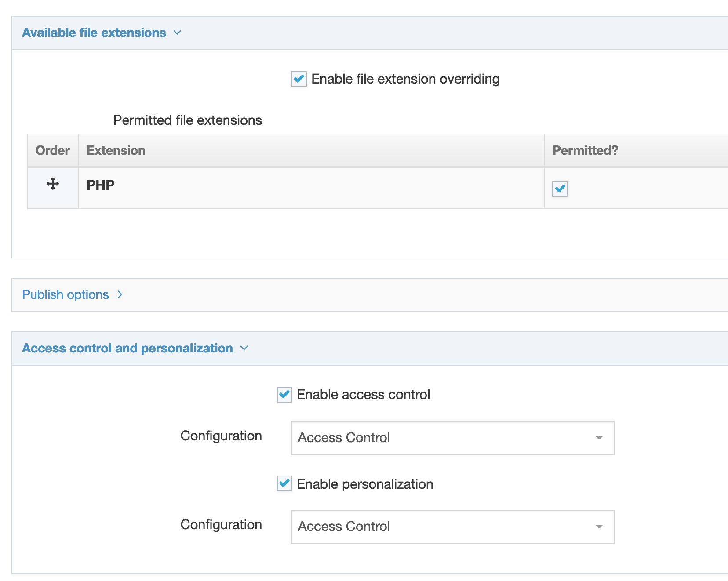
Task: Click the Extension column header
Action: [116, 151]
